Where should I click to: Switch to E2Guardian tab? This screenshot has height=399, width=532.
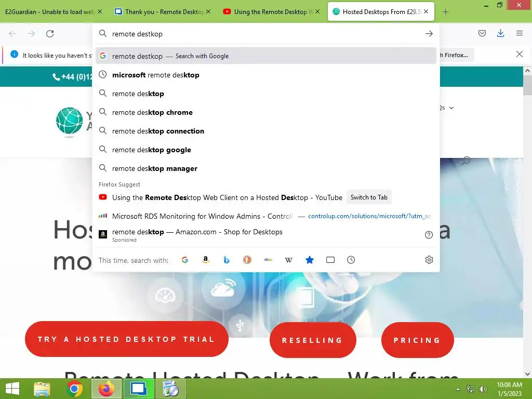(x=50, y=12)
